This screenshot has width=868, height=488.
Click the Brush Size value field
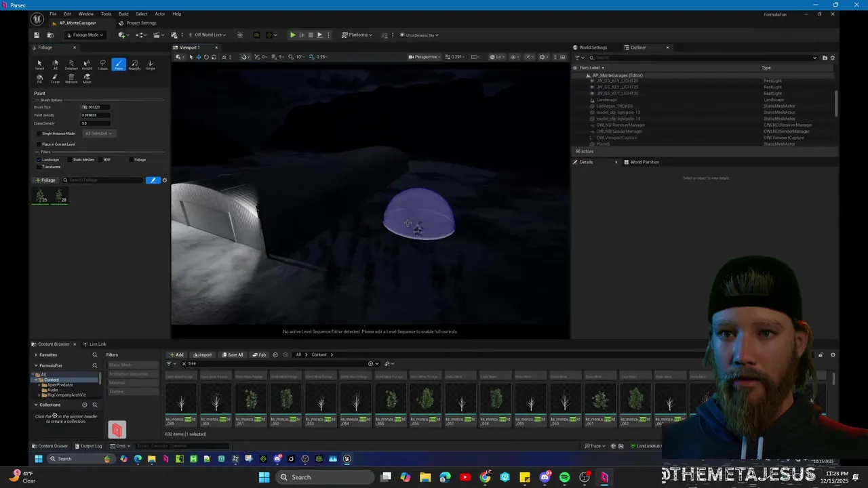(x=95, y=107)
